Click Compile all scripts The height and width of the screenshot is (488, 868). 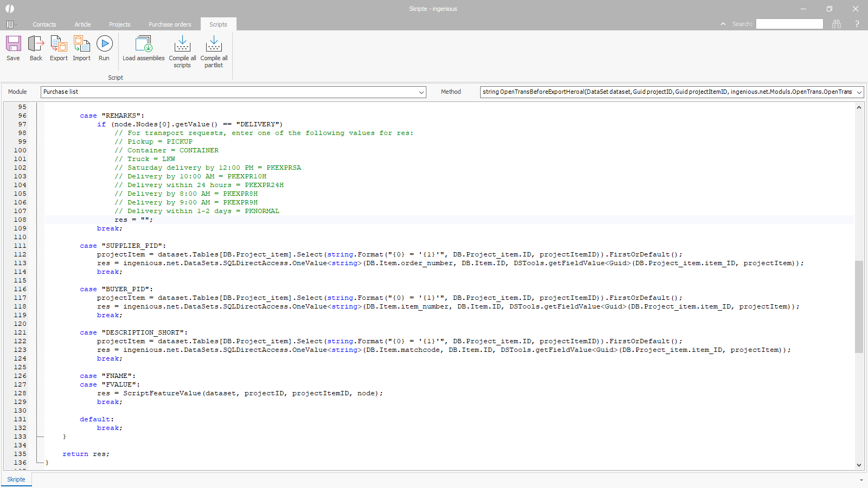coord(182,44)
